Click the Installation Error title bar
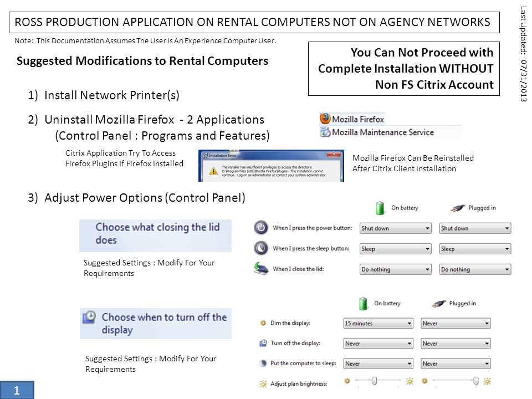532x399 pixels. 272,155
